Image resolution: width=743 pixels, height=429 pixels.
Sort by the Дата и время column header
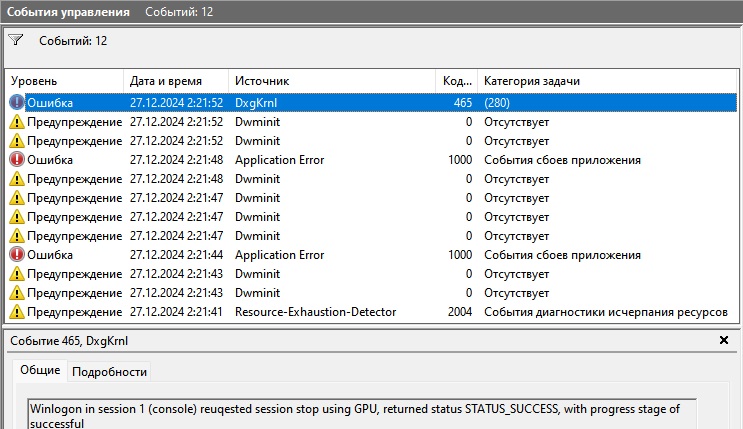175,81
